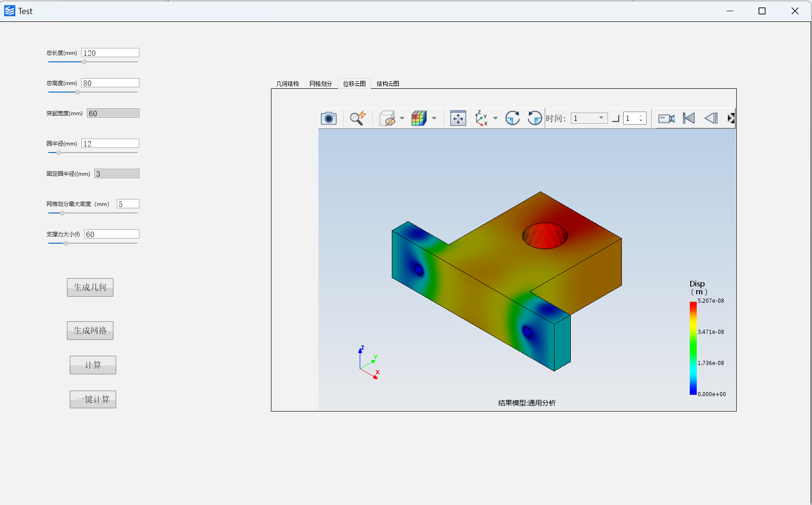Toggle the checkbox next to the time step spinner
Screen dimensions: 812x505
point(616,119)
